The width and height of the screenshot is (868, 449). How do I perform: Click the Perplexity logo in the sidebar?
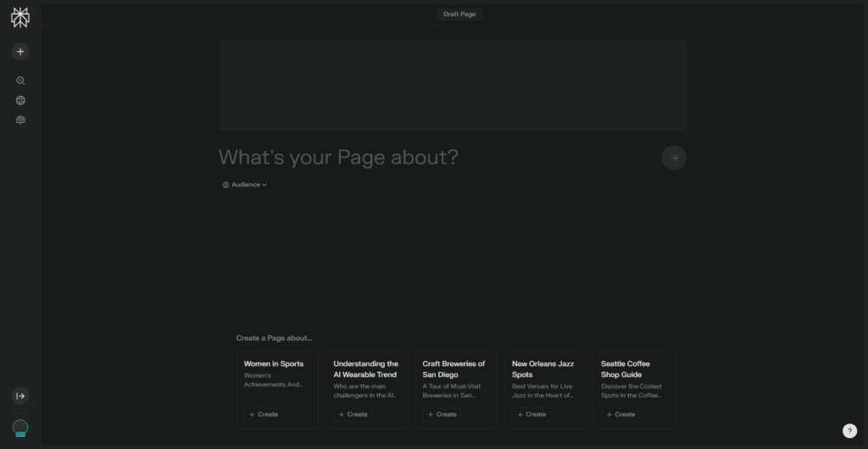[x=20, y=18]
